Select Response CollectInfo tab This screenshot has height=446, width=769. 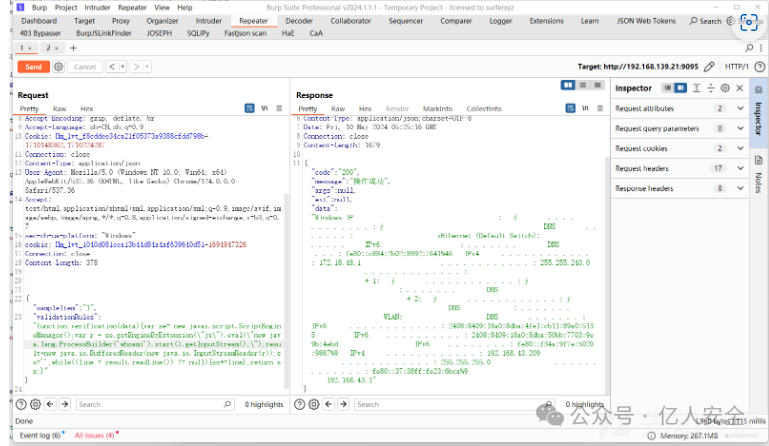(484, 108)
